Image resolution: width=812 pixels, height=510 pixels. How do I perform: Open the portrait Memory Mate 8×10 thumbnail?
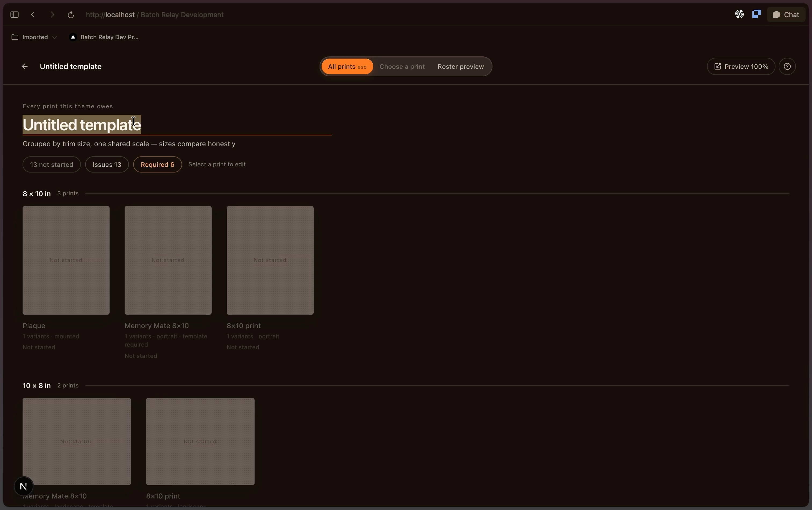(x=168, y=260)
